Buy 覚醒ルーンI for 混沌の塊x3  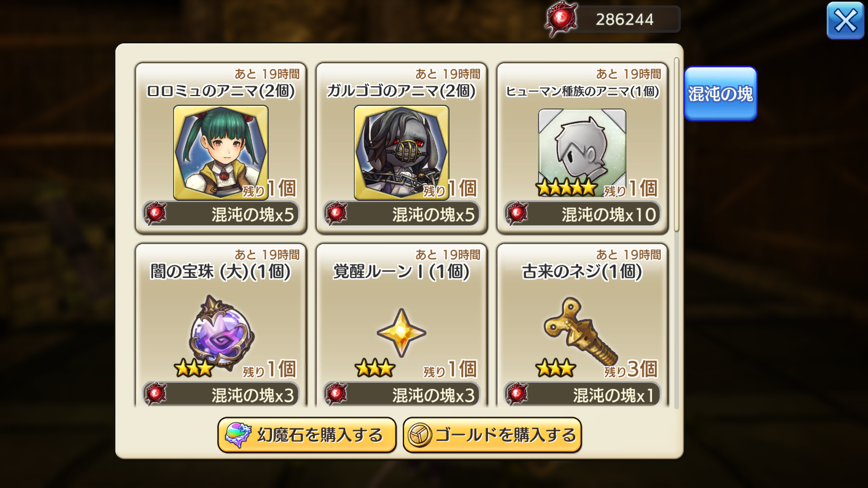402,394
